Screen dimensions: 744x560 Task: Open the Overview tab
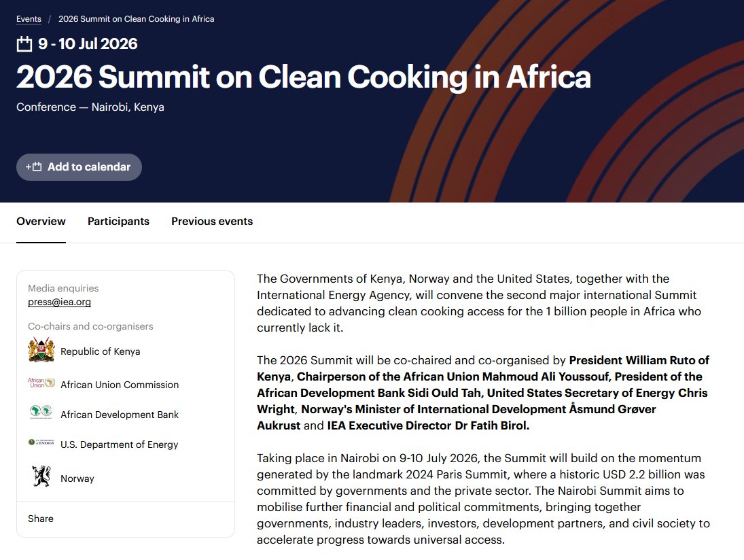(x=41, y=221)
